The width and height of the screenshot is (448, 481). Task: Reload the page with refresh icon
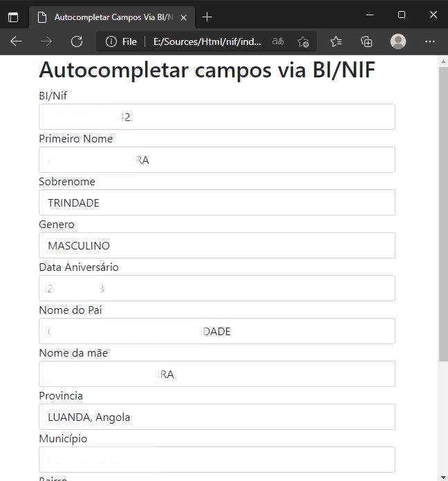click(x=77, y=41)
